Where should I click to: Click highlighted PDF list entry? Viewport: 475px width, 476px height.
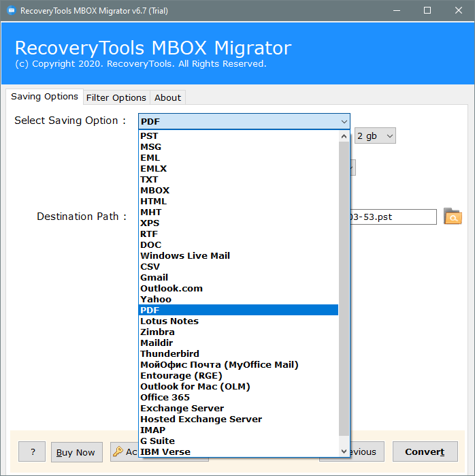(239, 311)
